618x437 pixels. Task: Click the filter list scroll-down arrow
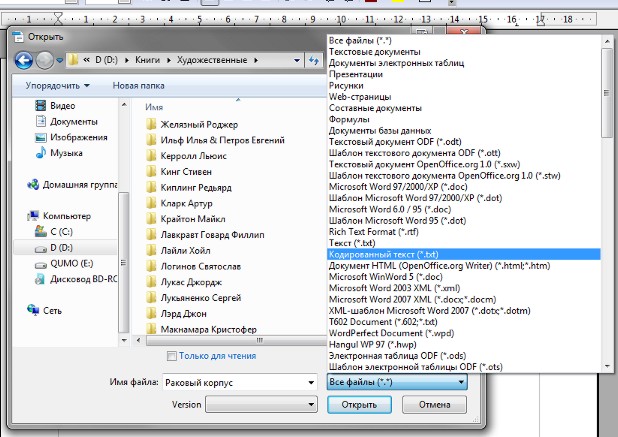tap(607, 366)
